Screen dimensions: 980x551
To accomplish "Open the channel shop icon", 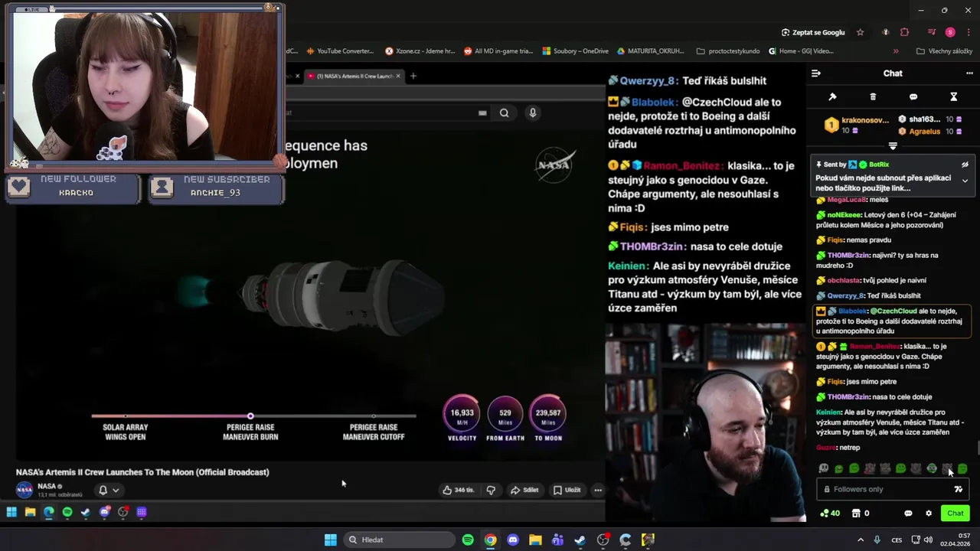I will coord(856,514).
